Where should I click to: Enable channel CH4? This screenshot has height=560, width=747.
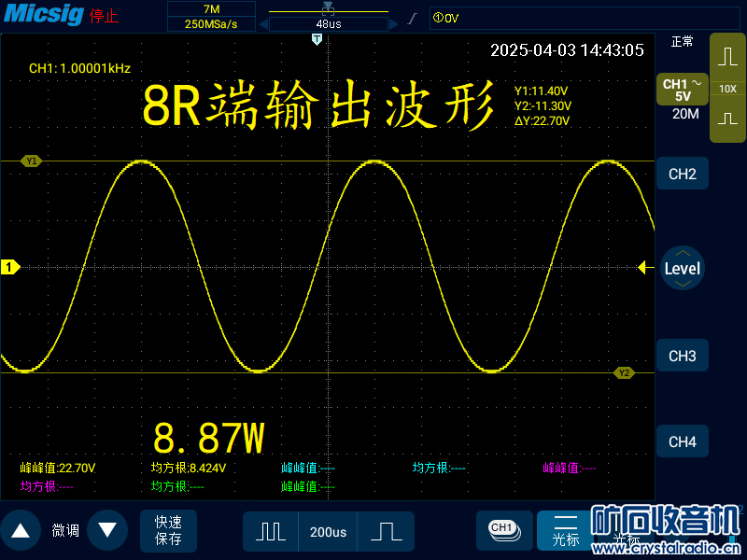(x=683, y=441)
